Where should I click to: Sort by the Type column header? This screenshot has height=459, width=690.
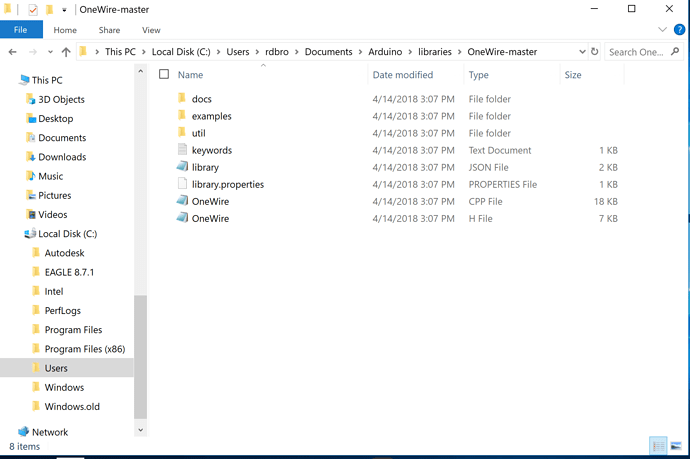coord(478,75)
